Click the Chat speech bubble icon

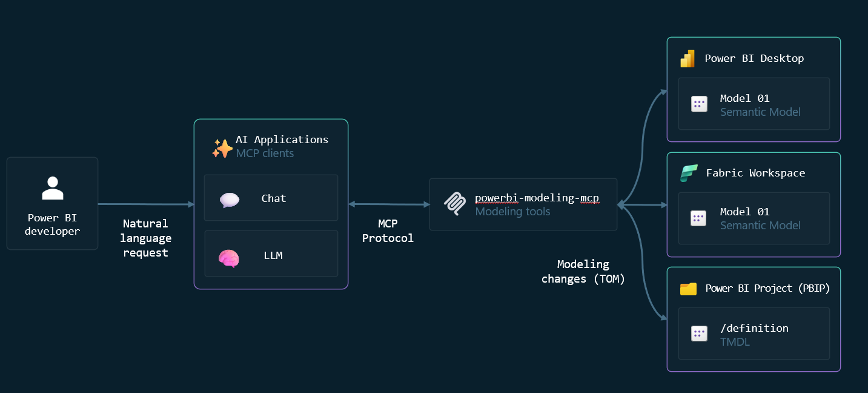[230, 199]
